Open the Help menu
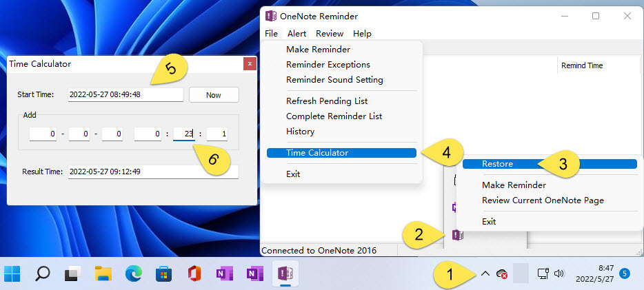Image resolution: width=644 pixels, height=290 pixels. 362,34
